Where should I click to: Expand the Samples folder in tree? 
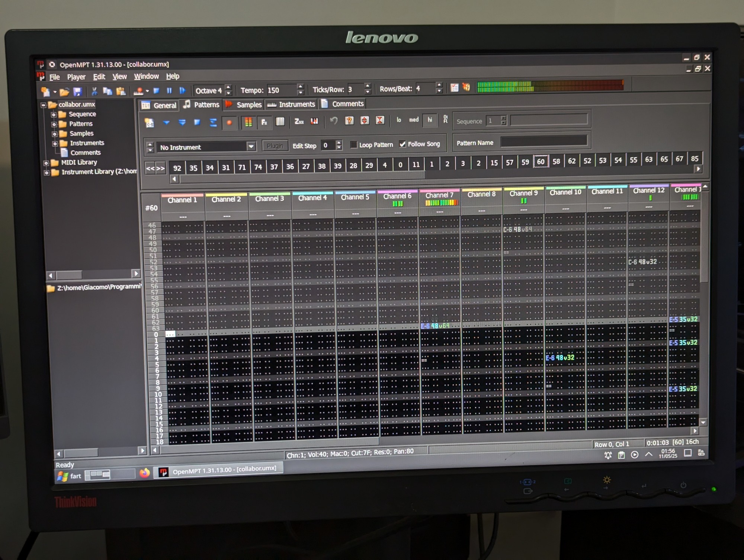(x=54, y=134)
